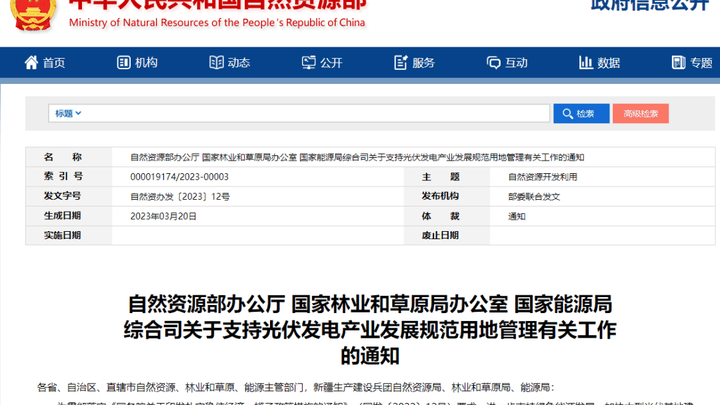720x405 pixels.
Task: Click the document name in 名称 row
Action: point(357,158)
